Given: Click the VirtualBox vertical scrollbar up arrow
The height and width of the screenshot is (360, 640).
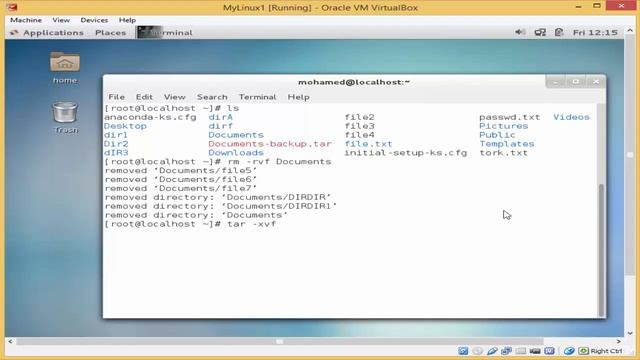Looking at the screenshot, I should click(630, 31).
